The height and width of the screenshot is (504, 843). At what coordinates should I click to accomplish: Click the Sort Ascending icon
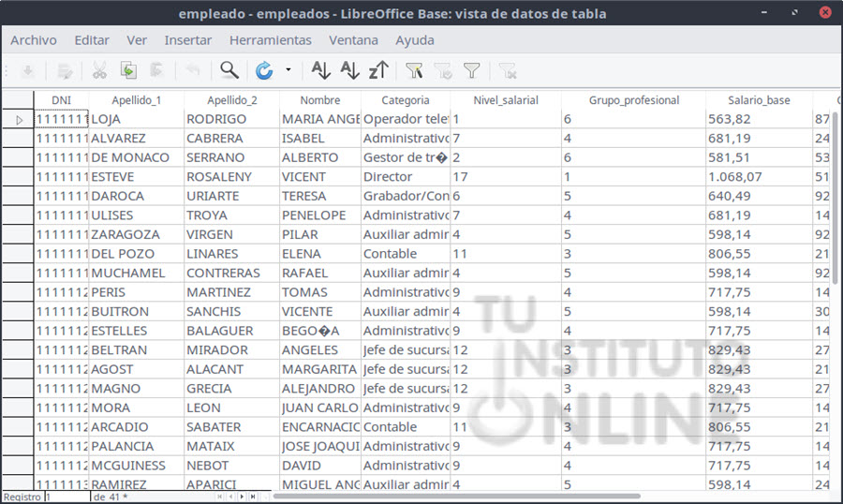coord(349,70)
